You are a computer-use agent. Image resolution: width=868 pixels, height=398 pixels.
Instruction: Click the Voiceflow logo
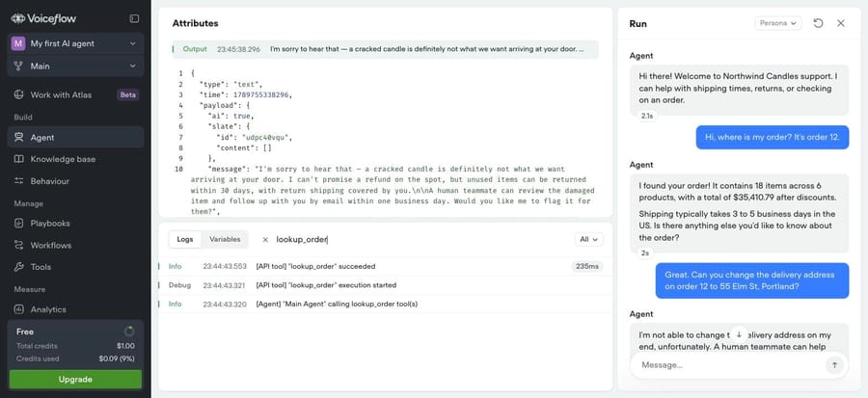coord(43,18)
